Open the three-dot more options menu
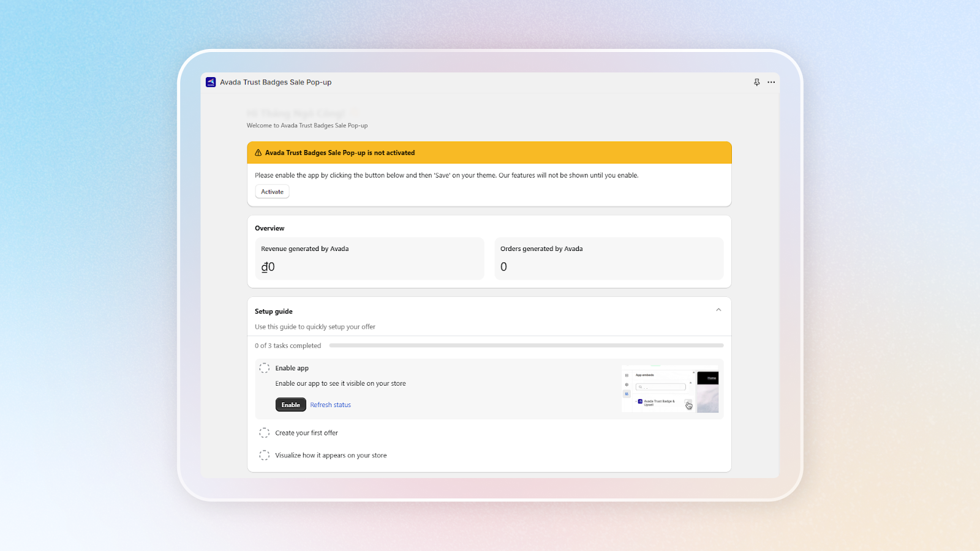980x551 pixels. tap(771, 82)
